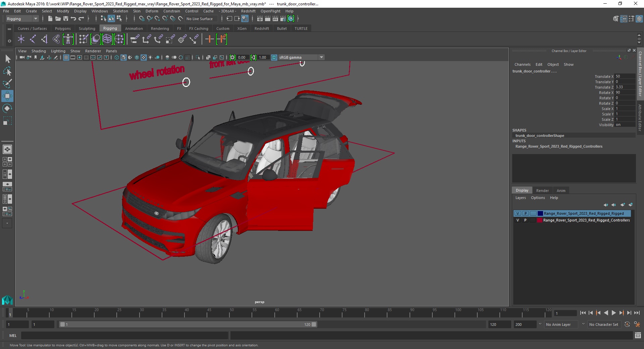Open the Render layer tab

pos(542,191)
